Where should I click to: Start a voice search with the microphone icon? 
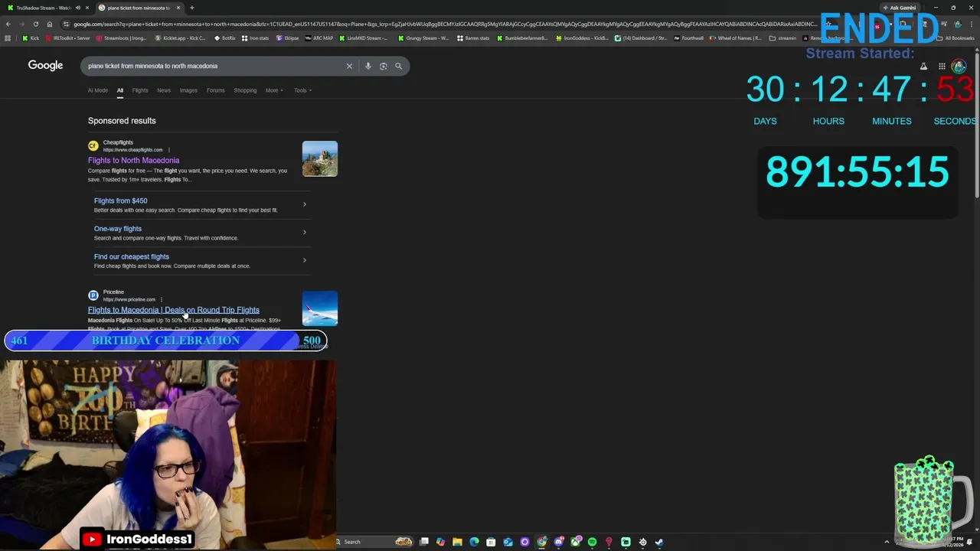click(x=367, y=66)
